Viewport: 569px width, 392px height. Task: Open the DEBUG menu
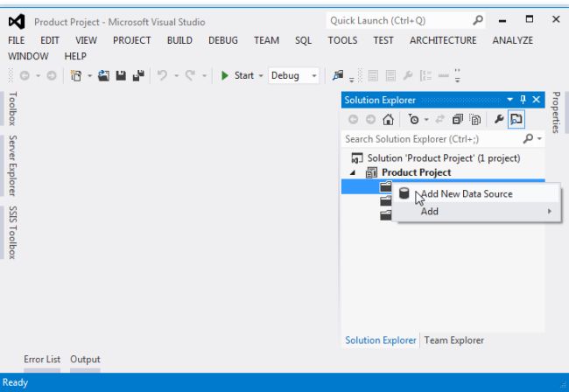tap(223, 40)
